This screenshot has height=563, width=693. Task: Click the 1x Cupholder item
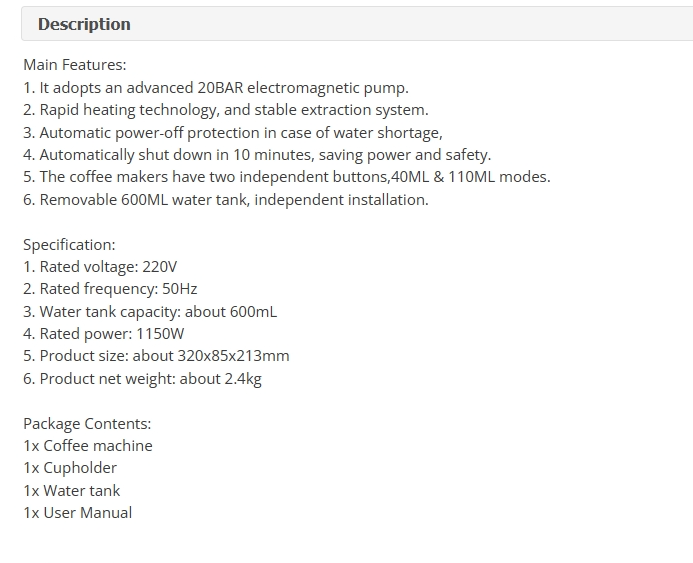coord(70,468)
